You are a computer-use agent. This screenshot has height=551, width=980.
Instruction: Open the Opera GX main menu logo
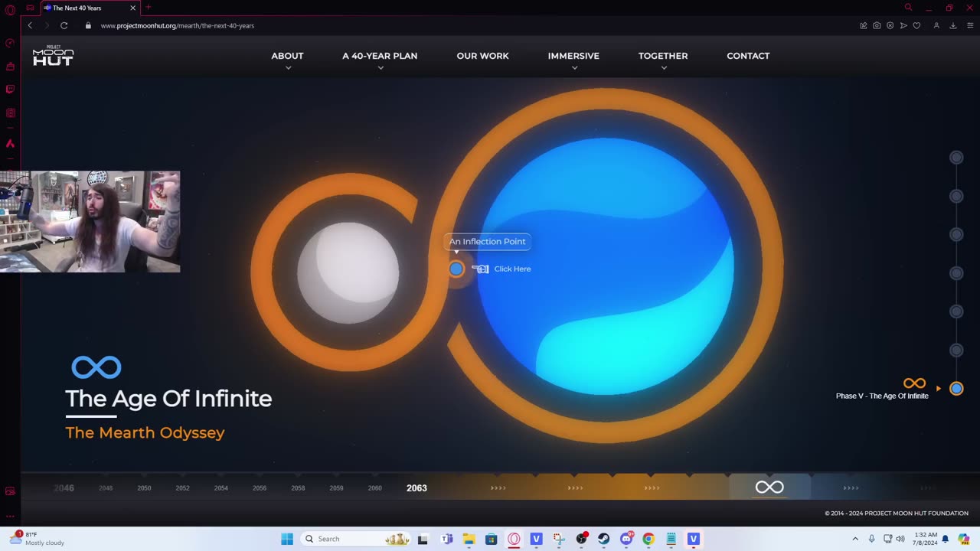pos(10,10)
